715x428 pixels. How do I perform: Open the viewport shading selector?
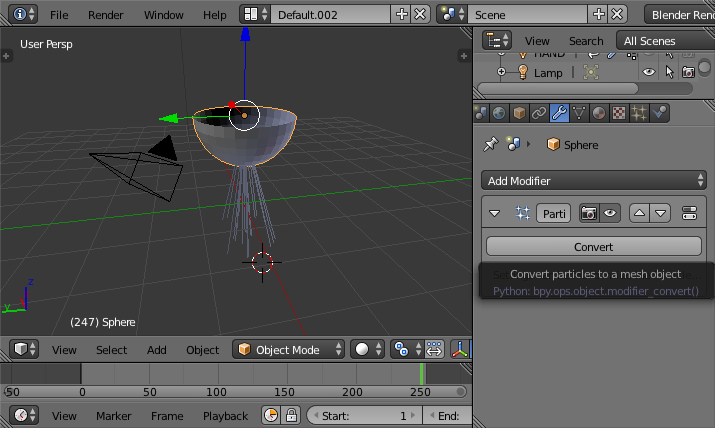(x=368, y=350)
